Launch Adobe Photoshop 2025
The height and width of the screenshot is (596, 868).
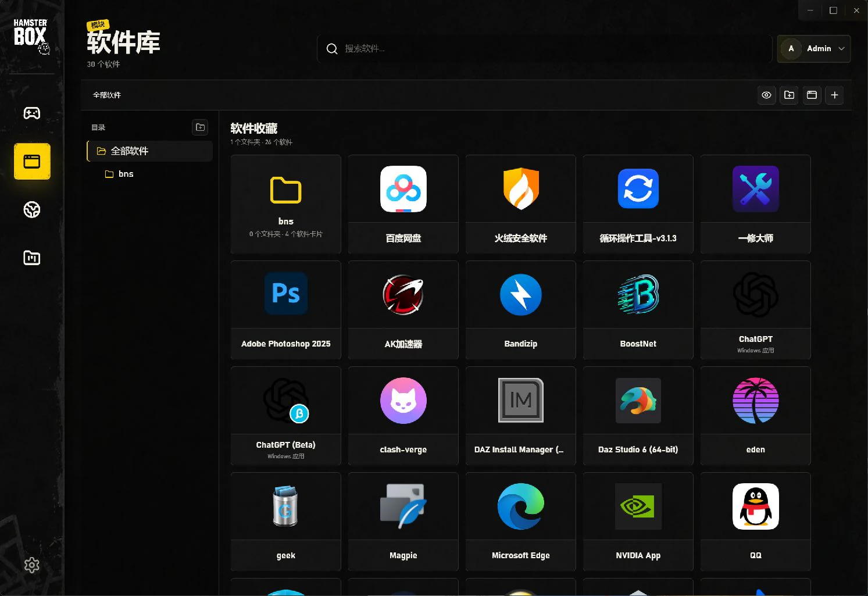[285, 310]
